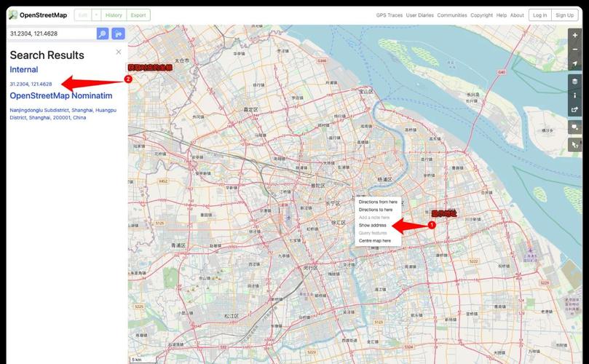Zoom in on the map
589x364 pixels.
[x=575, y=35]
